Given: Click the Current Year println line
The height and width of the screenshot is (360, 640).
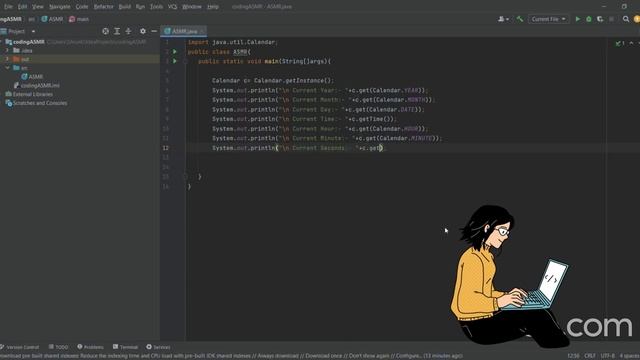Looking at the screenshot, I should [x=320, y=90].
